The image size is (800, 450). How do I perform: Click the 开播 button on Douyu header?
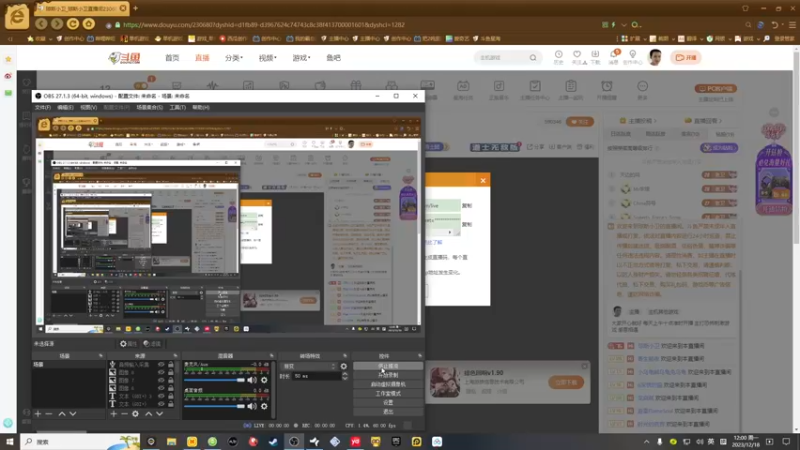point(686,58)
